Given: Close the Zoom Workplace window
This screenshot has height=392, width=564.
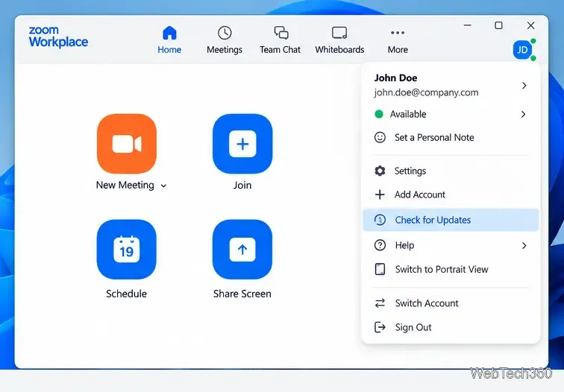Looking at the screenshot, I should (x=531, y=25).
